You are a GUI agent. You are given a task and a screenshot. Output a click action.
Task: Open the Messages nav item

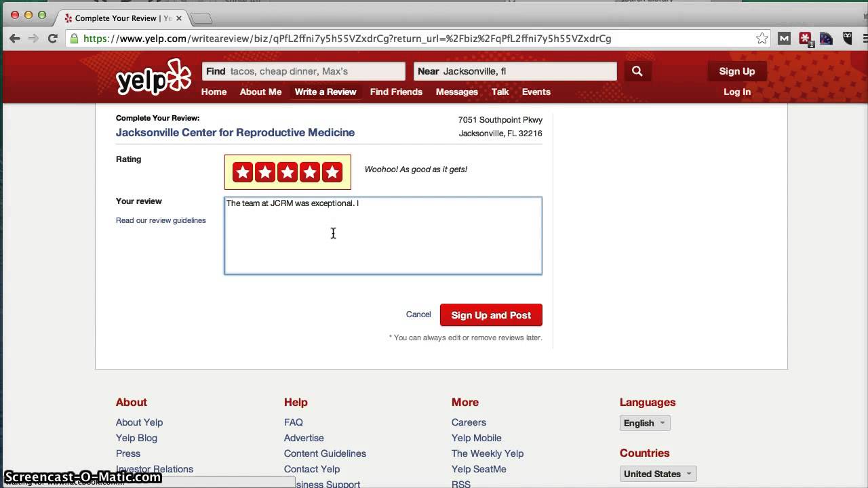457,91
